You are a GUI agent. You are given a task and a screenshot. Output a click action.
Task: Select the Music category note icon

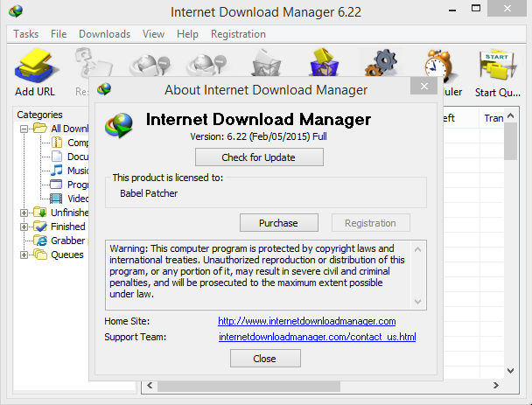[57, 171]
